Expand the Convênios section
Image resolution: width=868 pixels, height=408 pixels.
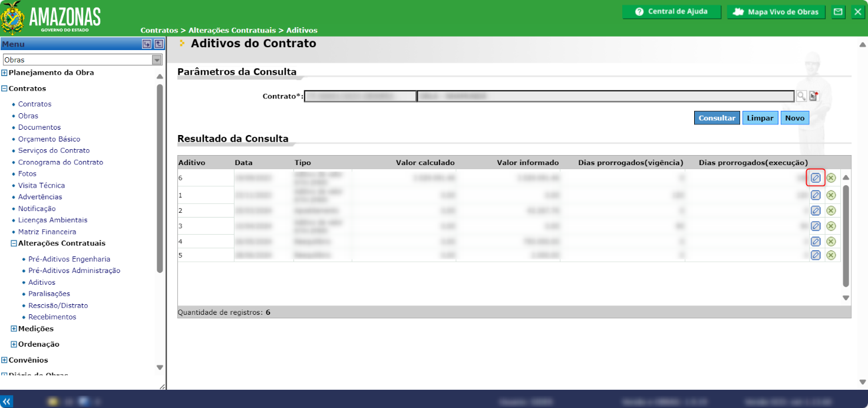point(4,360)
